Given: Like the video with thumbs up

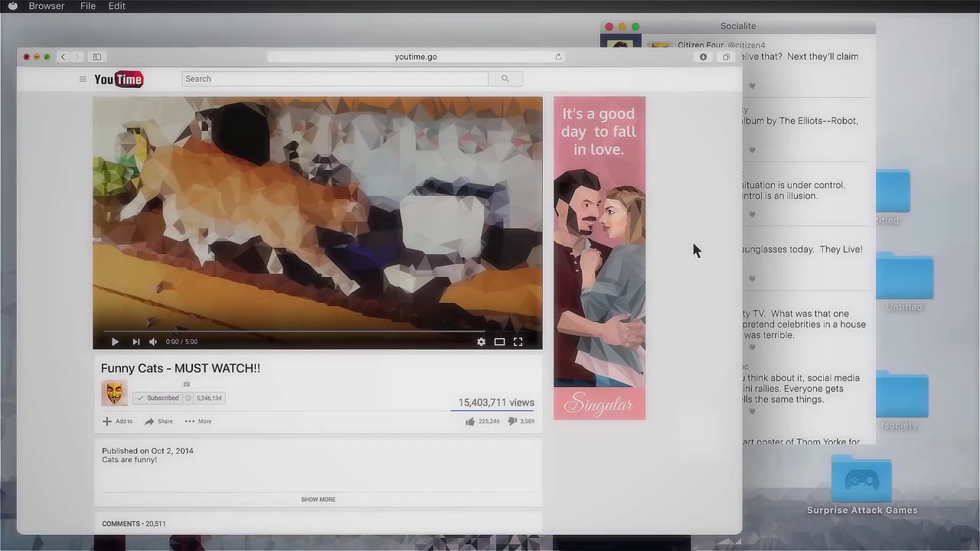Looking at the screenshot, I should [x=470, y=421].
